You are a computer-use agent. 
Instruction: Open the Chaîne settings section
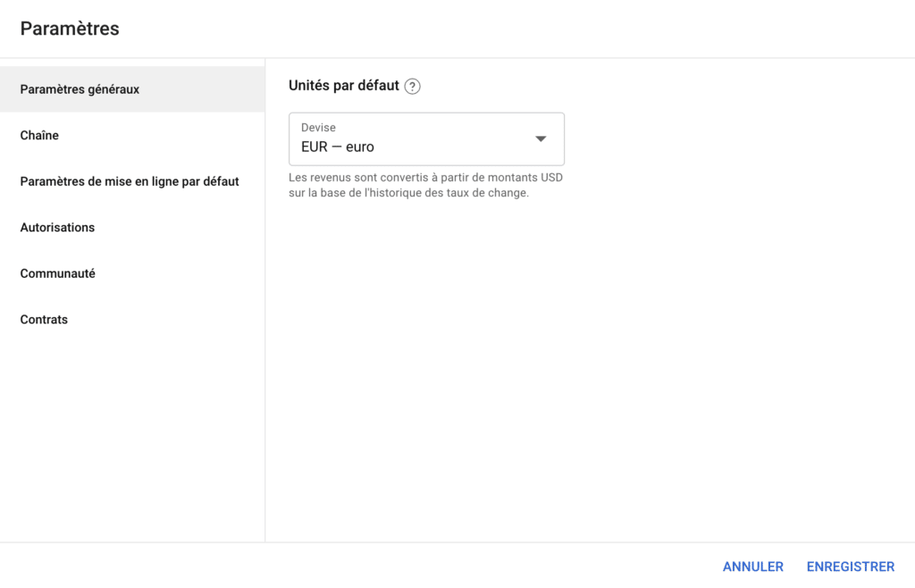point(39,136)
